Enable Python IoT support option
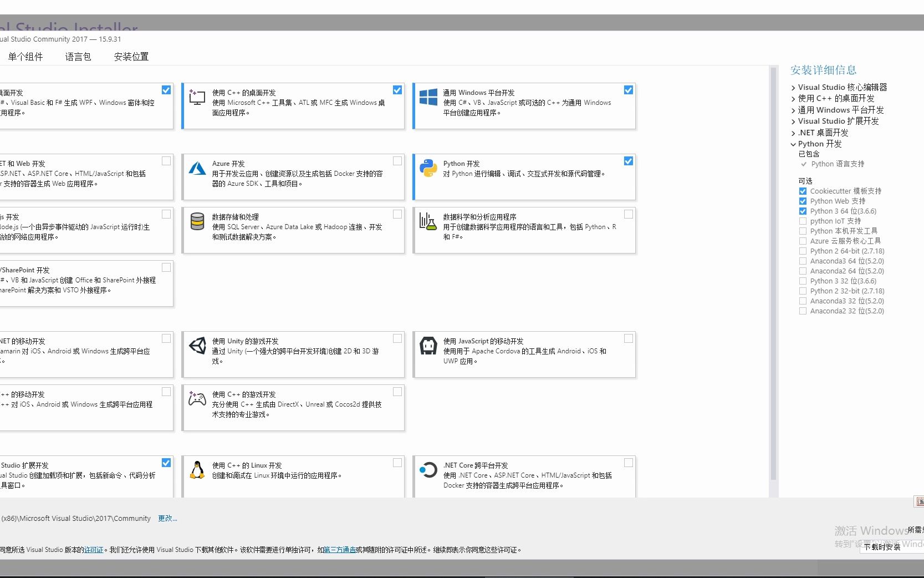This screenshot has width=924, height=578. [803, 221]
